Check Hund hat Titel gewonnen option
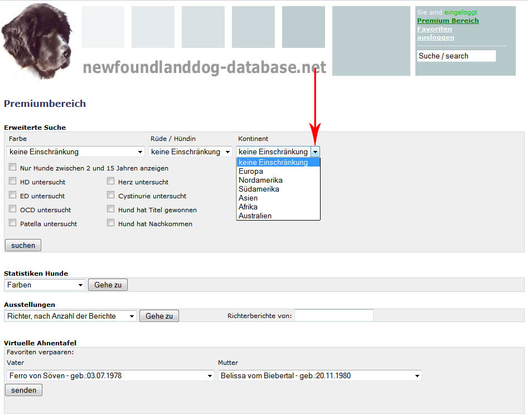The image size is (528, 420). pos(111,209)
